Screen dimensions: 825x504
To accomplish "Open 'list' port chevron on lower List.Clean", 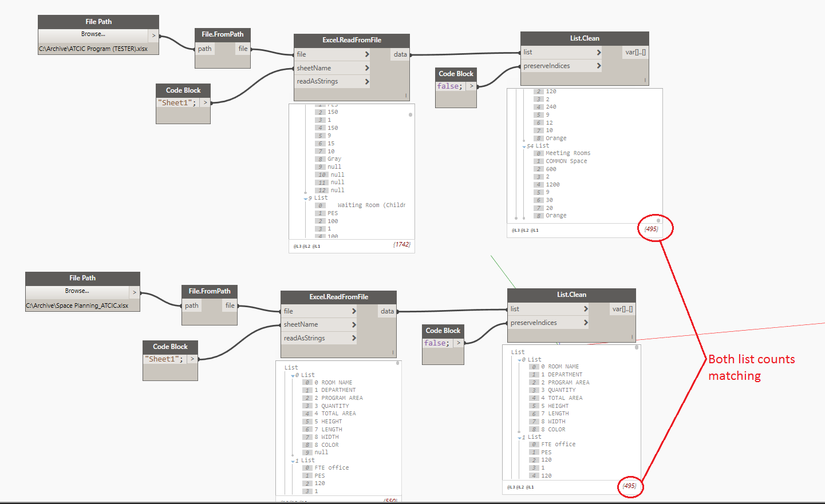I will tap(586, 309).
